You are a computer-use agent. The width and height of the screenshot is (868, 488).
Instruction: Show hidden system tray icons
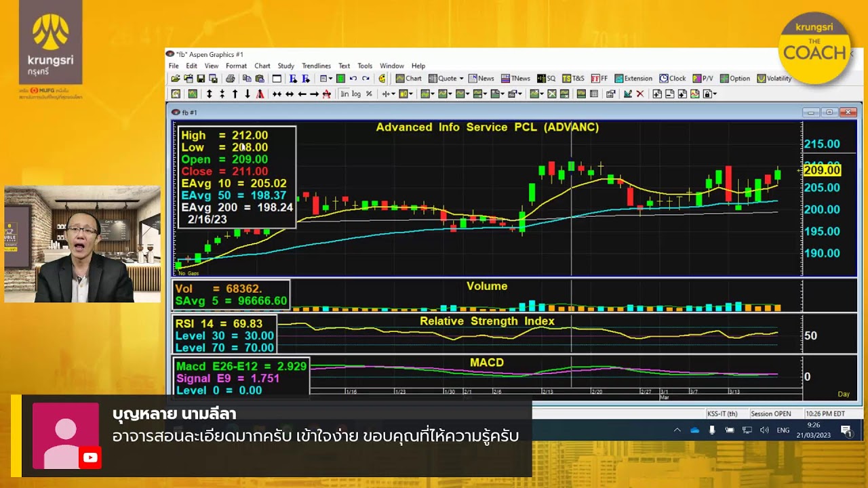677,430
